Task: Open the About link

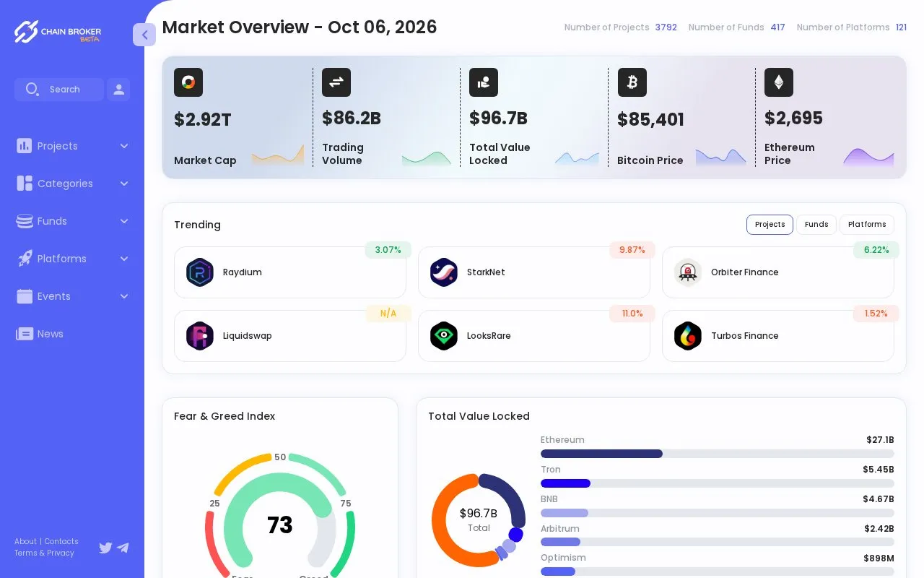Action: coord(25,541)
